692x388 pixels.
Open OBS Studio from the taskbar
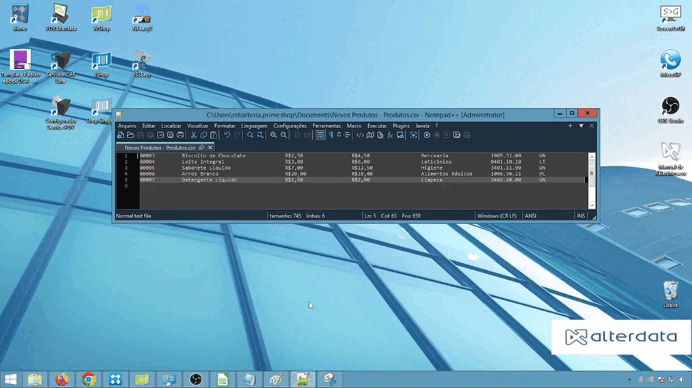pos(196,380)
